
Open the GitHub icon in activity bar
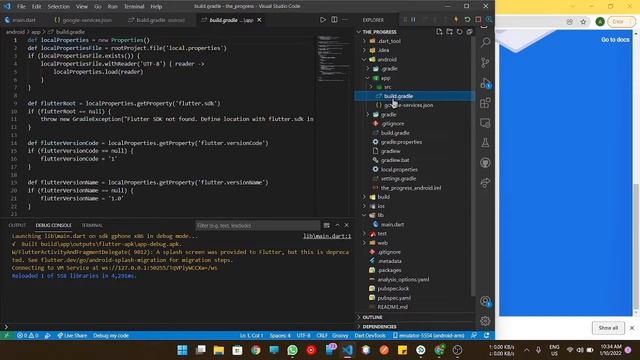[485, 163]
